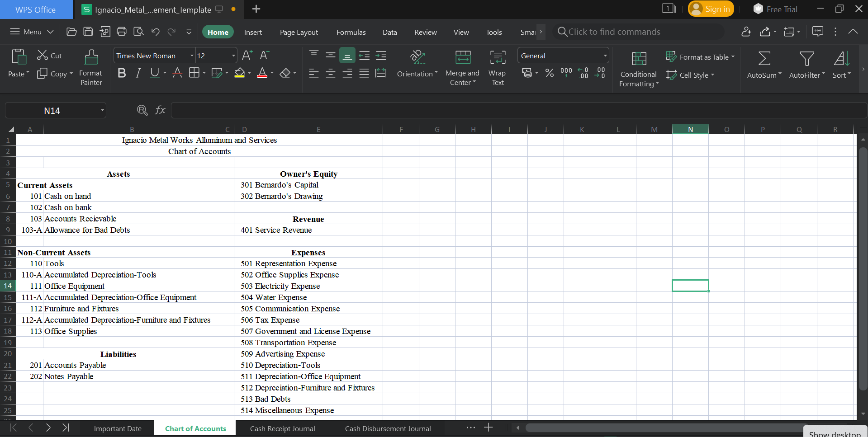Click the Paste clipboard icon
The image size is (868, 437).
click(x=19, y=57)
